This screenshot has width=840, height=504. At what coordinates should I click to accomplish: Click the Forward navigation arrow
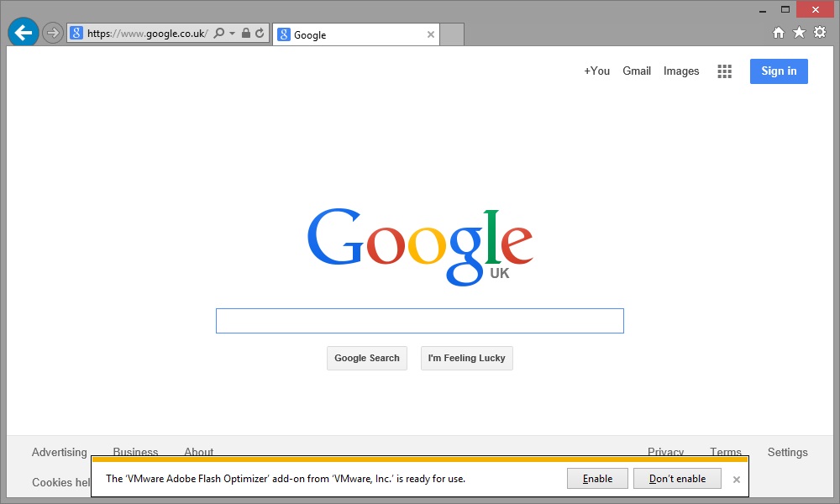point(52,34)
